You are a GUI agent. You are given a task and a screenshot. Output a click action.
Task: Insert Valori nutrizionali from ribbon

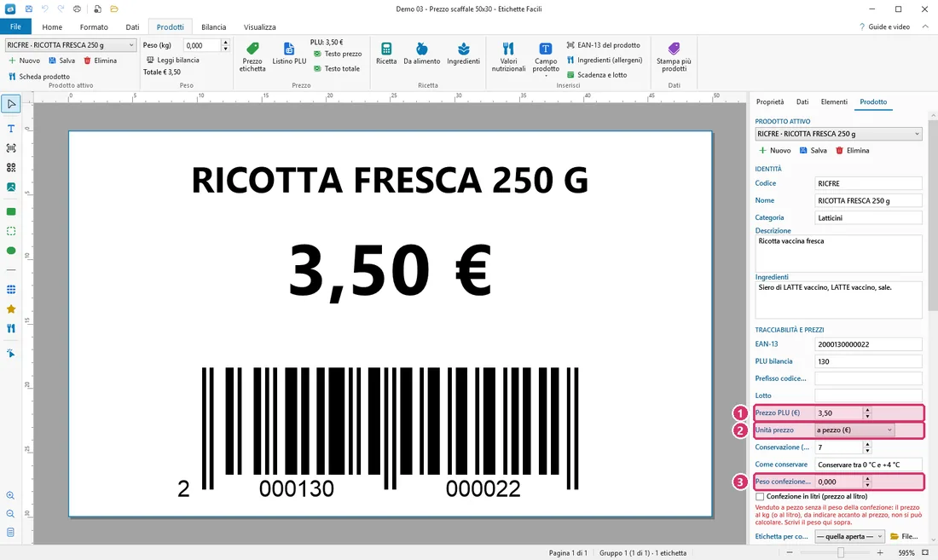point(508,57)
